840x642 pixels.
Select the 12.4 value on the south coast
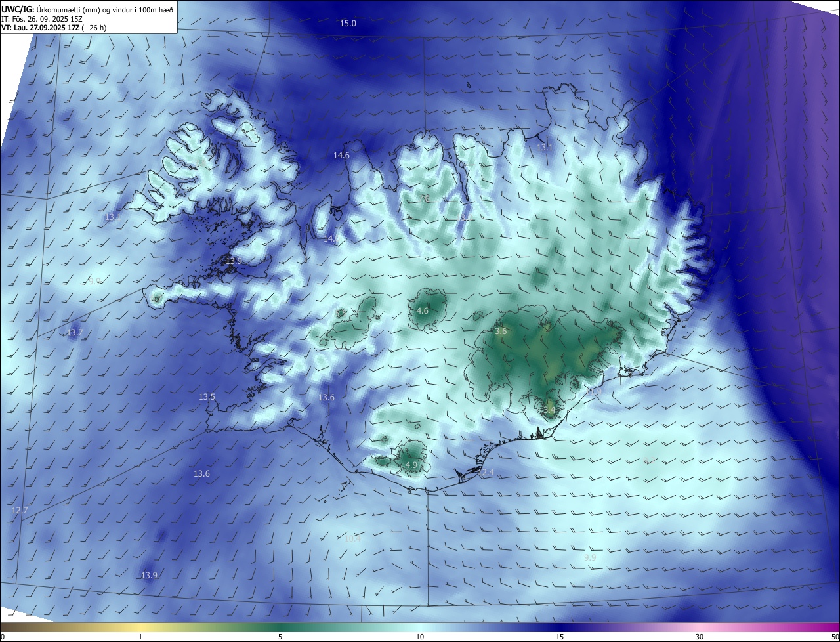486,473
